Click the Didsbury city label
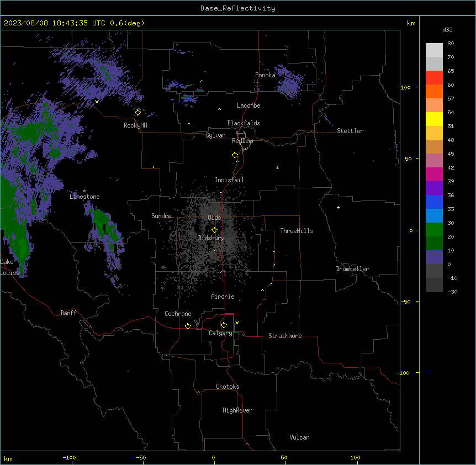The height and width of the screenshot is (465, 476). (211, 238)
